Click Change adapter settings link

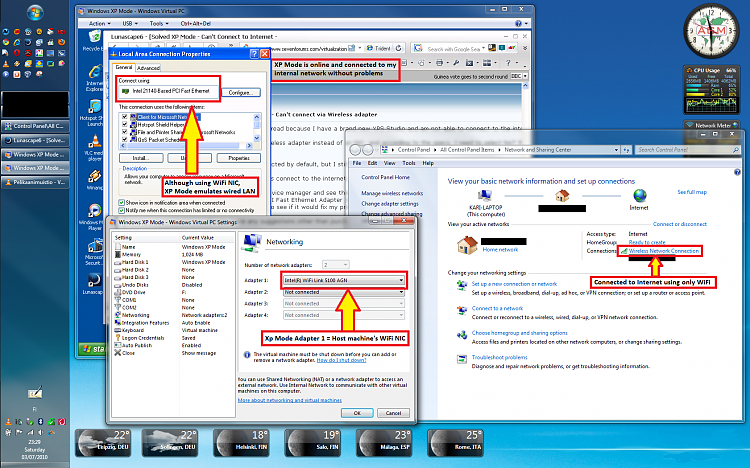(x=390, y=203)
